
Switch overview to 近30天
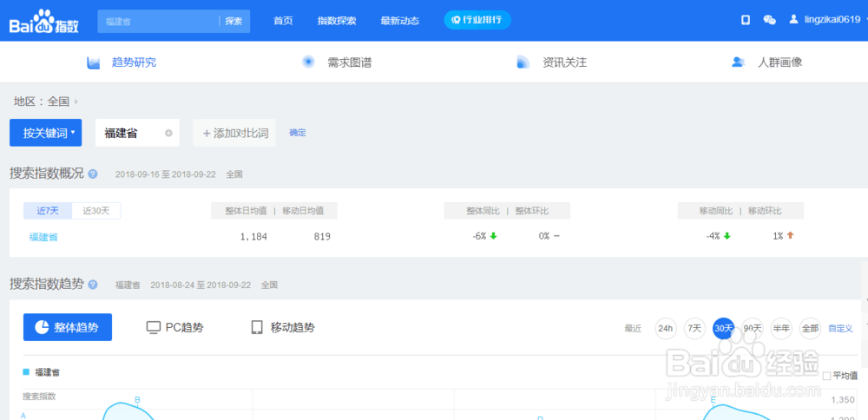coord(96,211)
